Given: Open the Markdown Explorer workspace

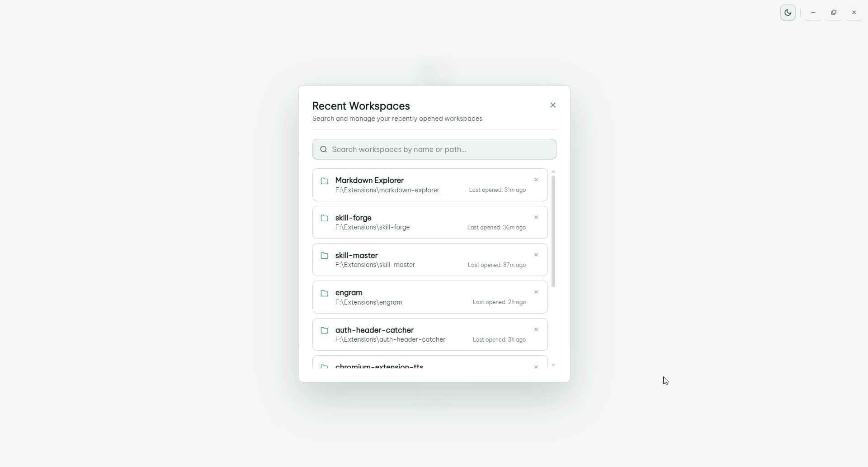Looking at the screenshot, I should pos(430,185).
